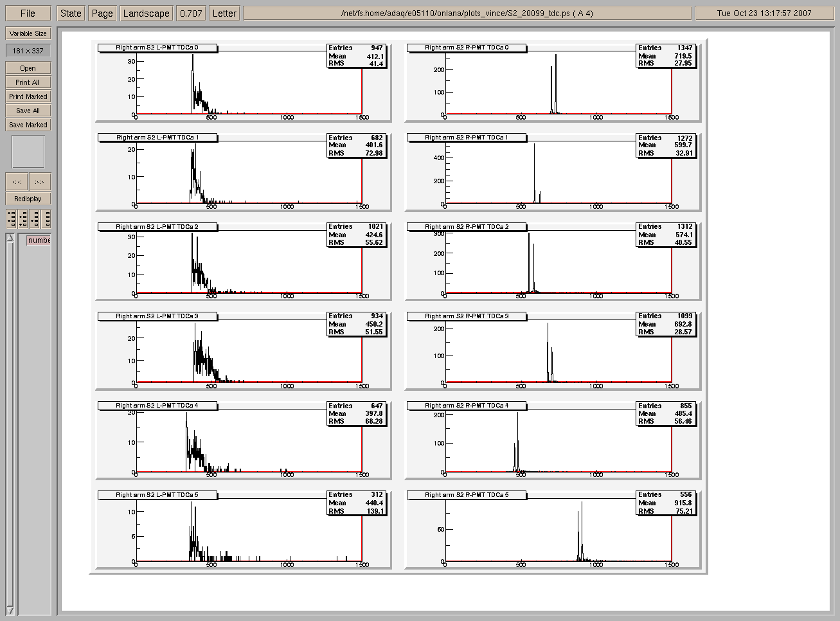
Task: Click title 'Right arm S2 R-PMT TDCs 5'
Action: coord(467,495)
